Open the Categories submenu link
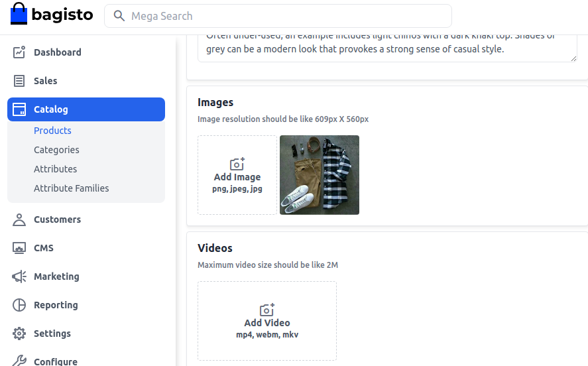588x366 pixels. tap(56, 150)
